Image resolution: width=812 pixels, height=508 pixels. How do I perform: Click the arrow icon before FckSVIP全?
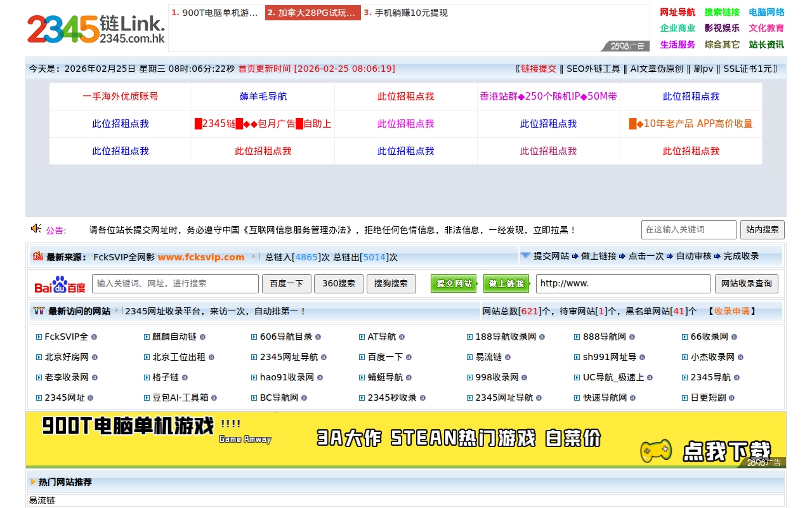pyautogui.click(x=39, y=337)
